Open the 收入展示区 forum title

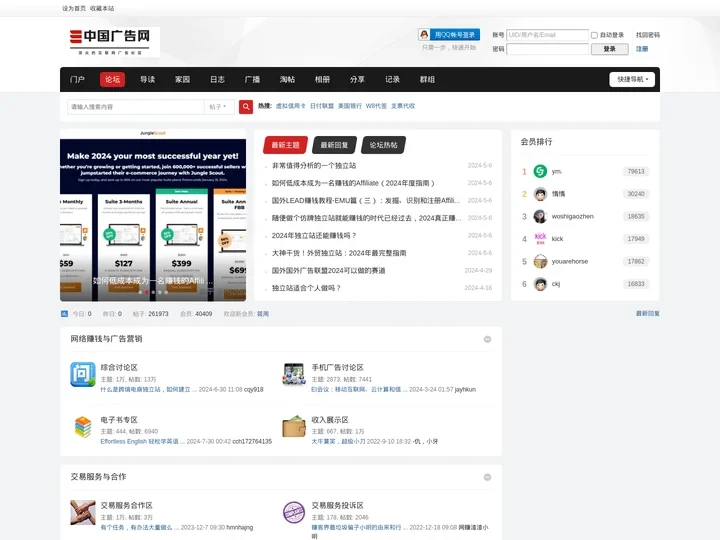click(x=330, y=420)
